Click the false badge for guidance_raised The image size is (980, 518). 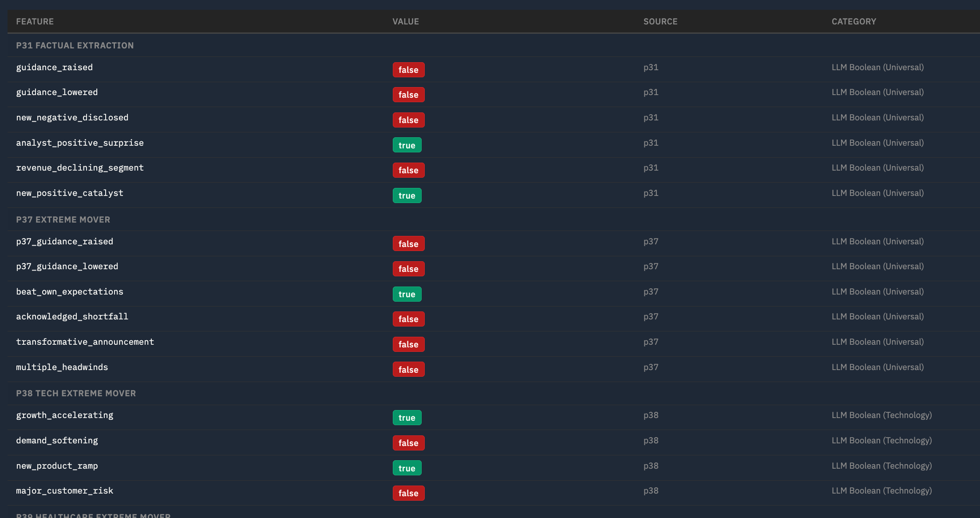tap(408, 70)
